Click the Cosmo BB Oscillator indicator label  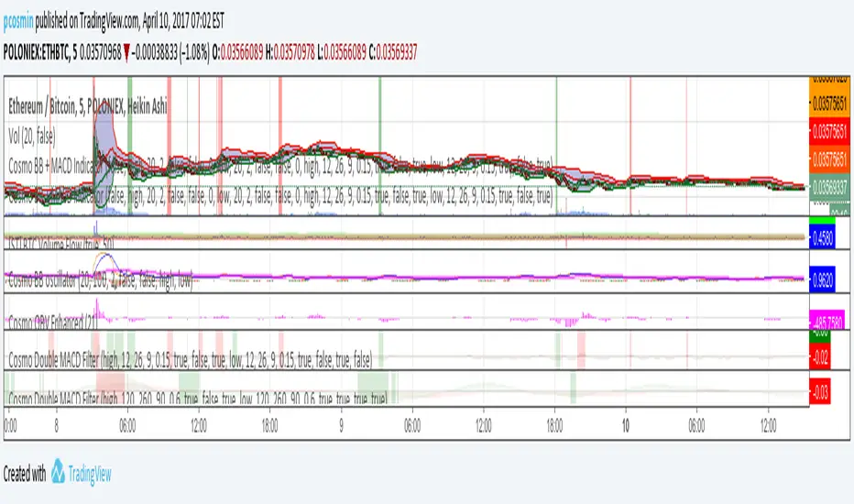[x=100, y=280]
